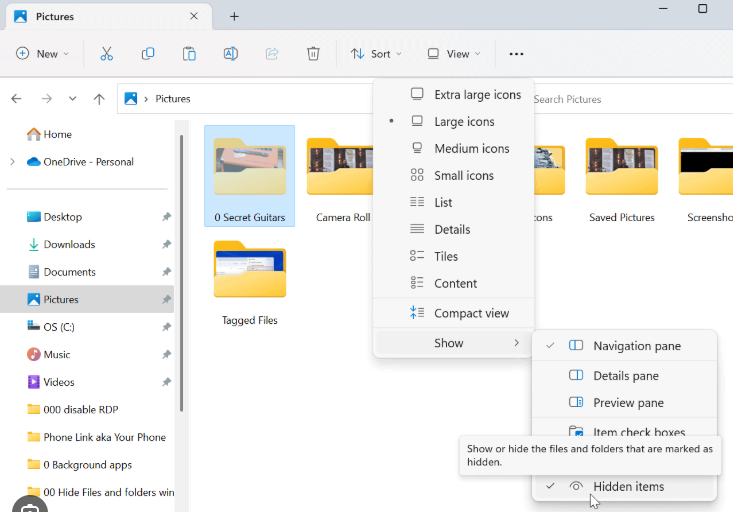
Task: Click the Rename icon in toolbar
Action: coord(231,54)
